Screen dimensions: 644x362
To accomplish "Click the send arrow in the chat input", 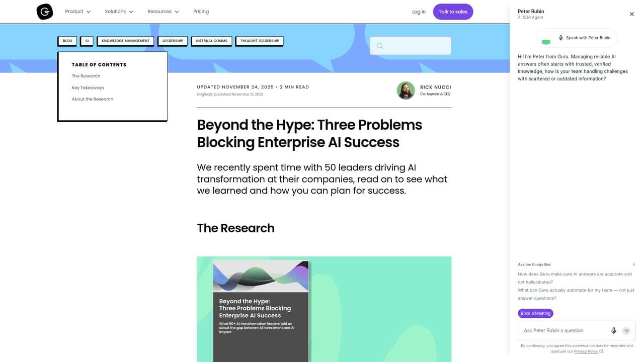I will [x=626, y=330].
